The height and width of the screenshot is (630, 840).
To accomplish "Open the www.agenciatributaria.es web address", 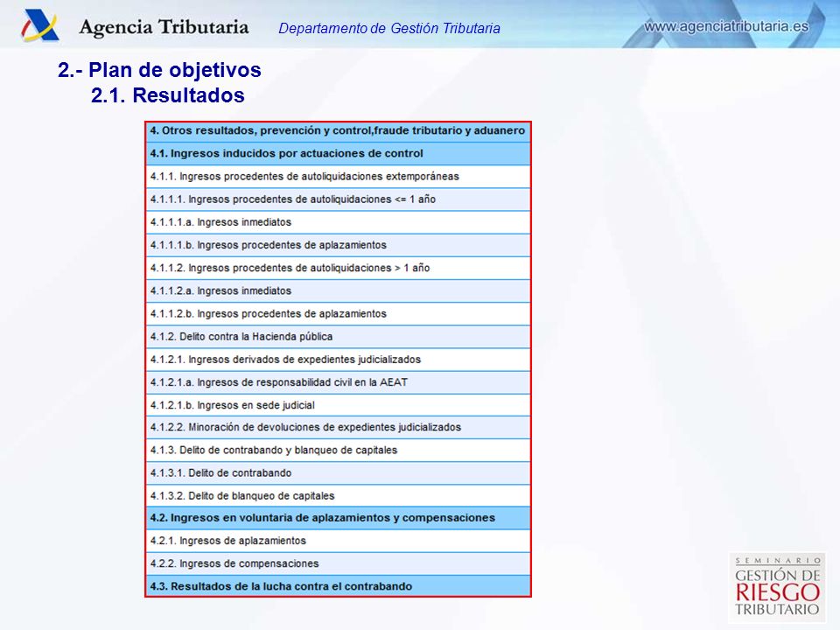I will click(x=726, y=25).
